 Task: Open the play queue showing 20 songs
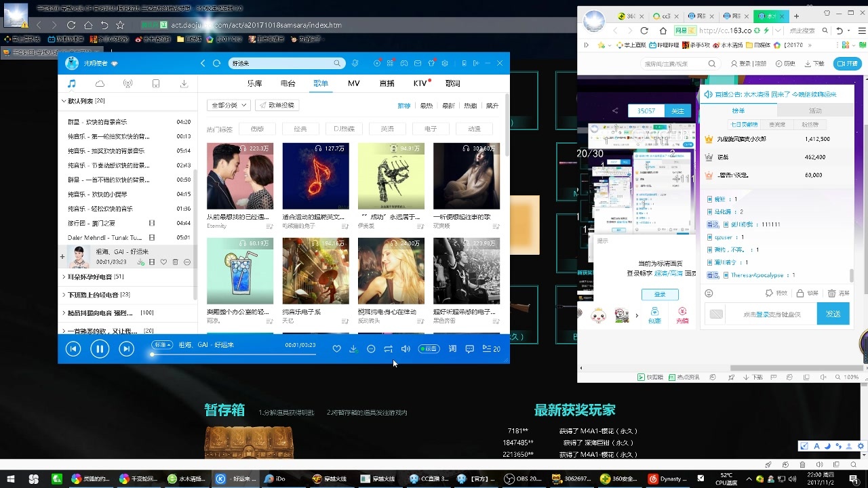click(x=491, y=348)
